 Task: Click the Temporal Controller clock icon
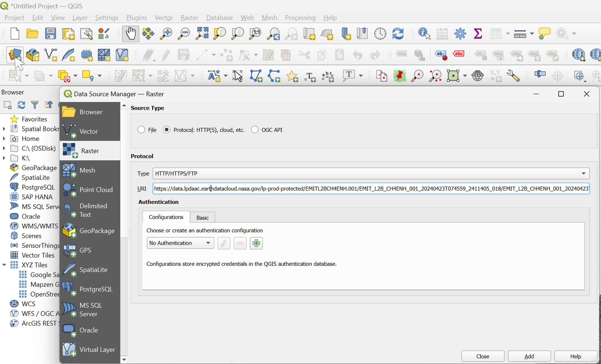[380, 34]
